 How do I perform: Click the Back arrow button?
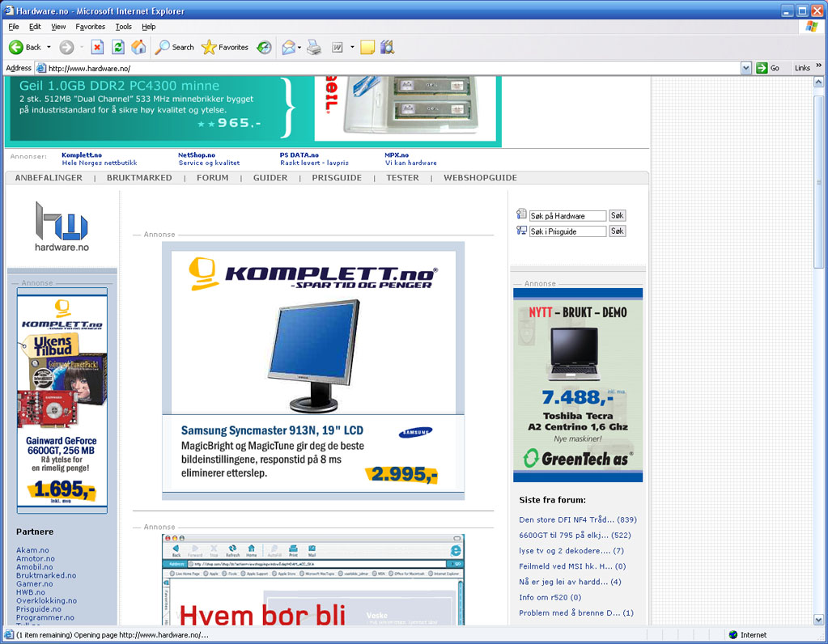click(x=25, y=48)
